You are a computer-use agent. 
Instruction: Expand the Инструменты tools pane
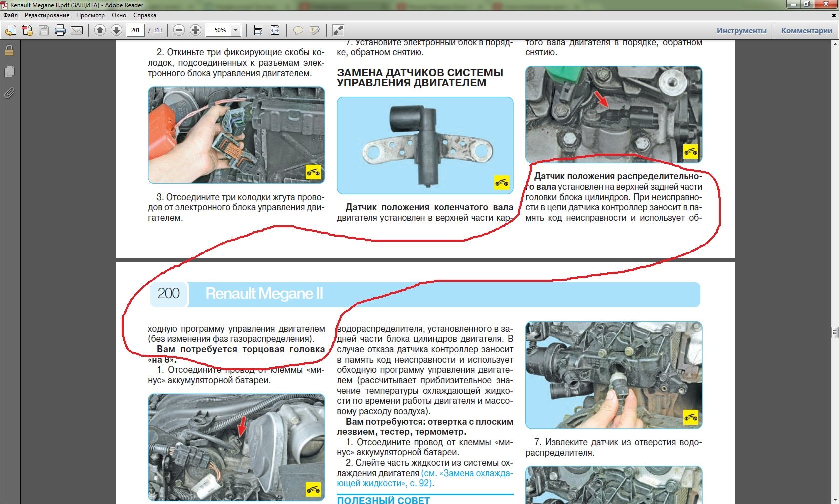[741, 31]
